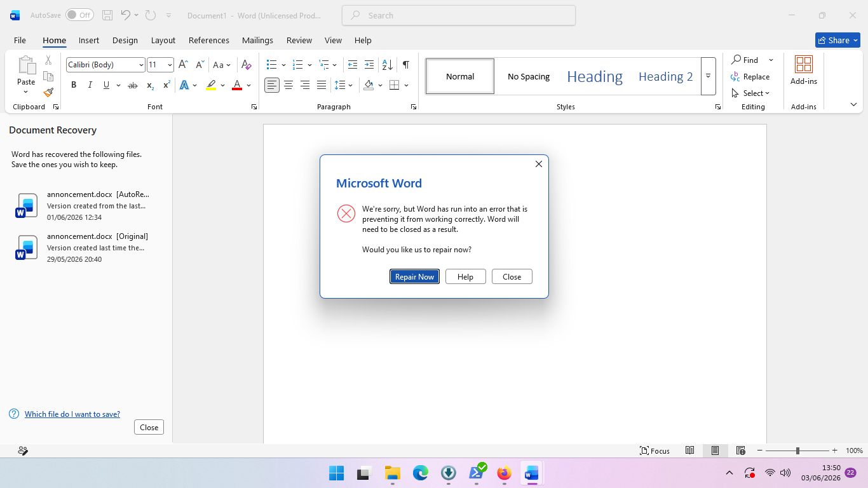
Task: Decrease paragraph indent
Action: (x=353, y=65)
